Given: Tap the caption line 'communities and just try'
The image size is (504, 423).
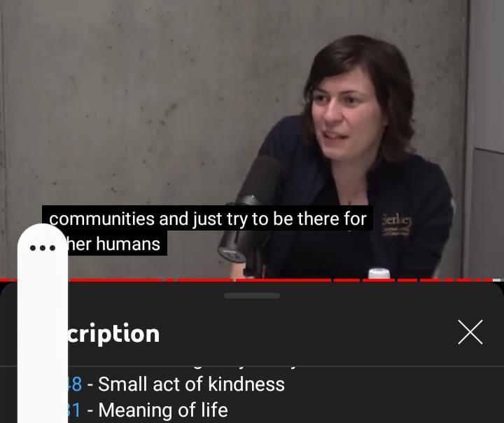Looking at the screenshot, I should point(207,219).
